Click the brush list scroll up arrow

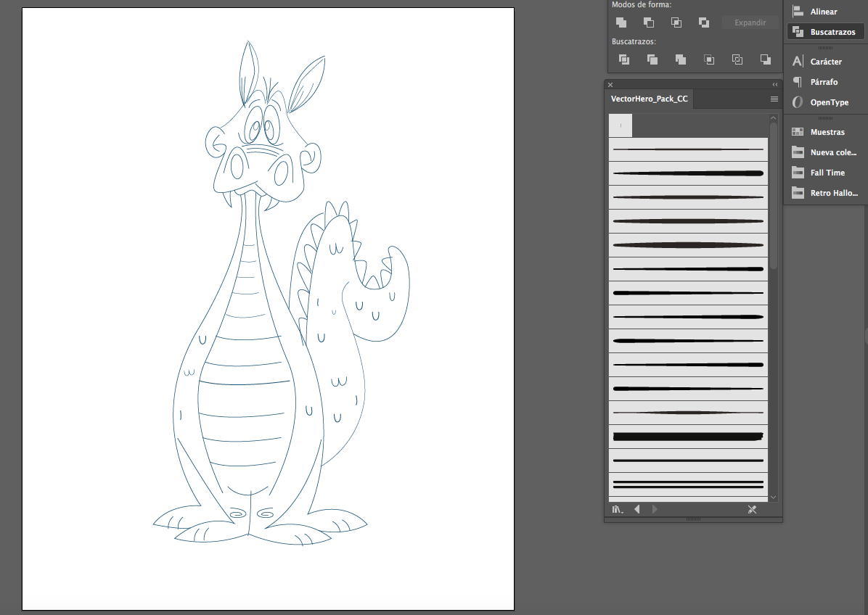coord(774,117)
